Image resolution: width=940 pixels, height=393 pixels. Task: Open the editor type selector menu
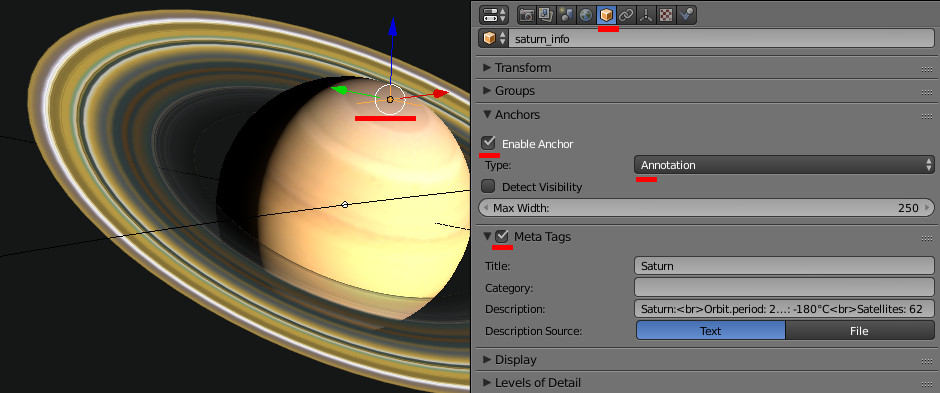click(493, 15)
